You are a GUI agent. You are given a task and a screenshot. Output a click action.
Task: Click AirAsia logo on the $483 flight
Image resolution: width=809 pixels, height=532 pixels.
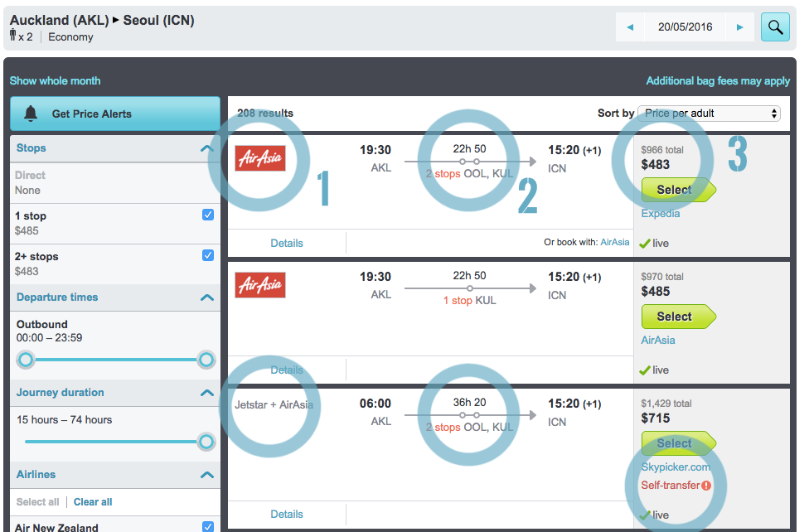pyautogui.click(x=260, y=158)
